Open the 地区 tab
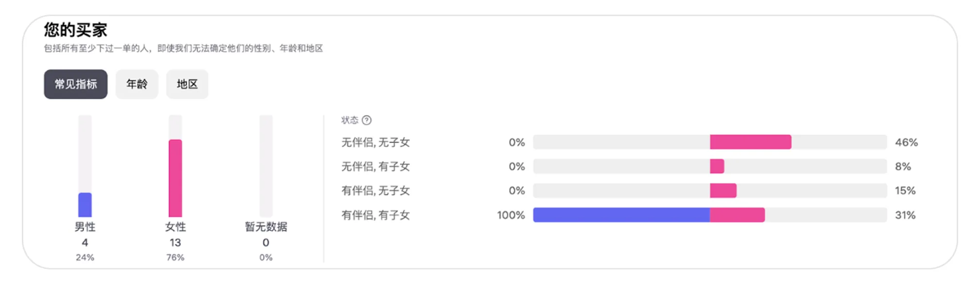980x284 pixels. pos(187,84)
